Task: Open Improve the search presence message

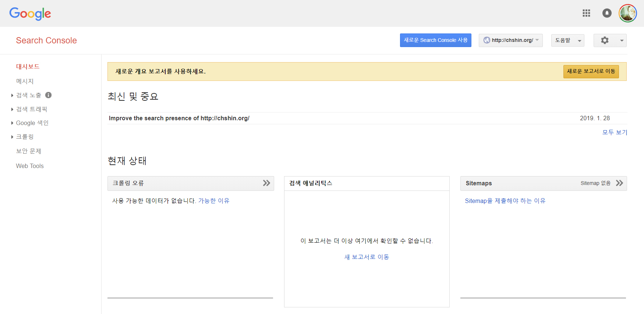Action: click(x=179, y=118)
